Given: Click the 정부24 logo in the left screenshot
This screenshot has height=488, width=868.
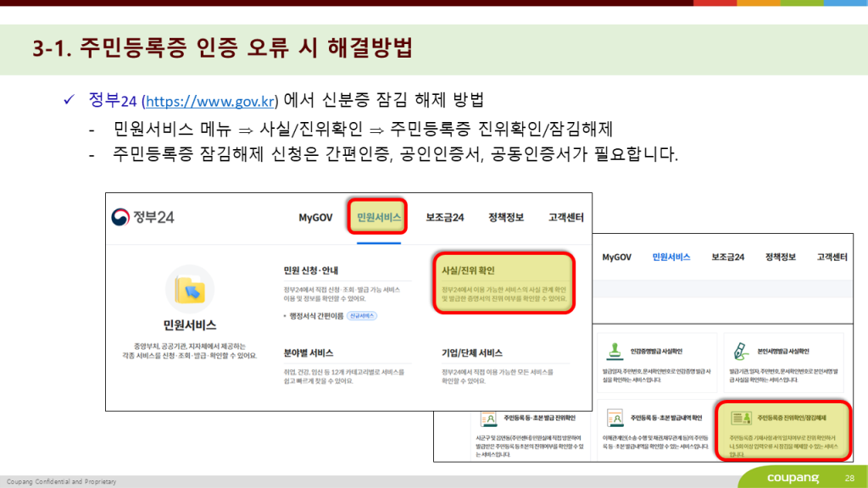Looking at the screenshot, I should click(143, 217).
